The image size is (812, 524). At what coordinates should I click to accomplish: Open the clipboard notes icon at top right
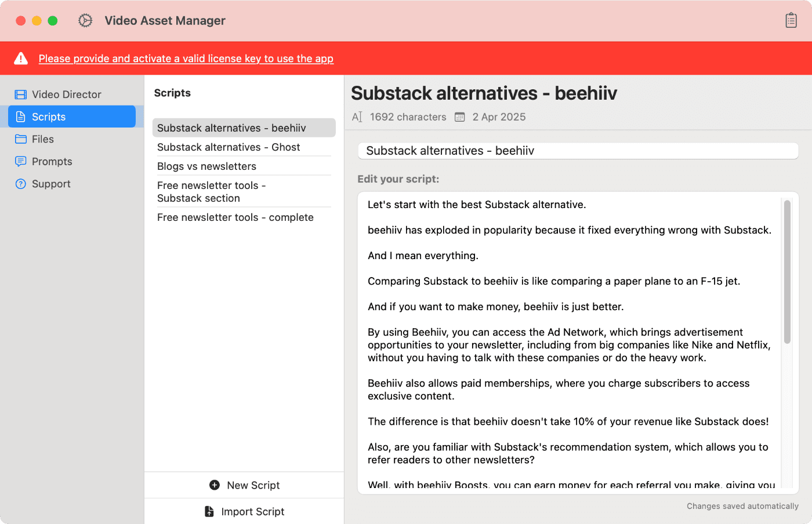[791, 21]
